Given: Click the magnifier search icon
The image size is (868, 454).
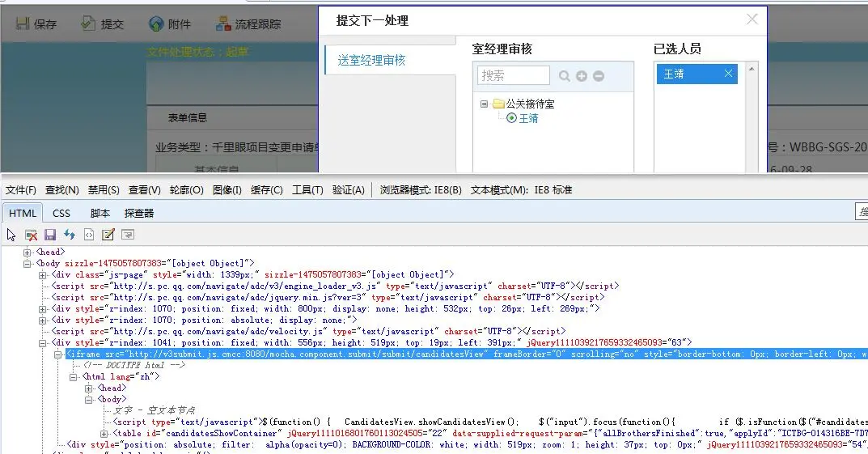Looking at the screenshot, I should click(x=564, y=76).
